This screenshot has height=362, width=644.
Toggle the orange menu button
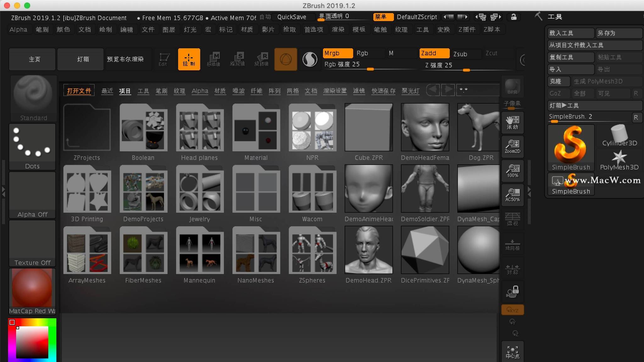(x=383, y=17)
